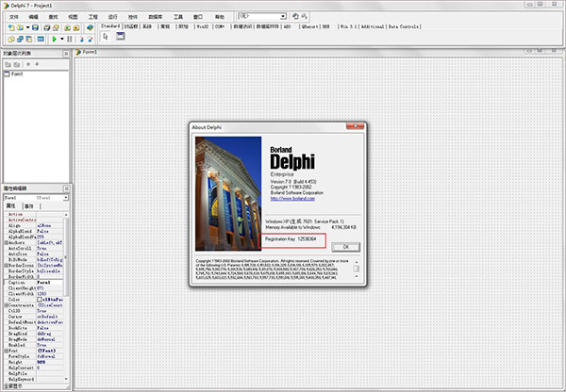Open the 帮助 menu

(220, 16)
